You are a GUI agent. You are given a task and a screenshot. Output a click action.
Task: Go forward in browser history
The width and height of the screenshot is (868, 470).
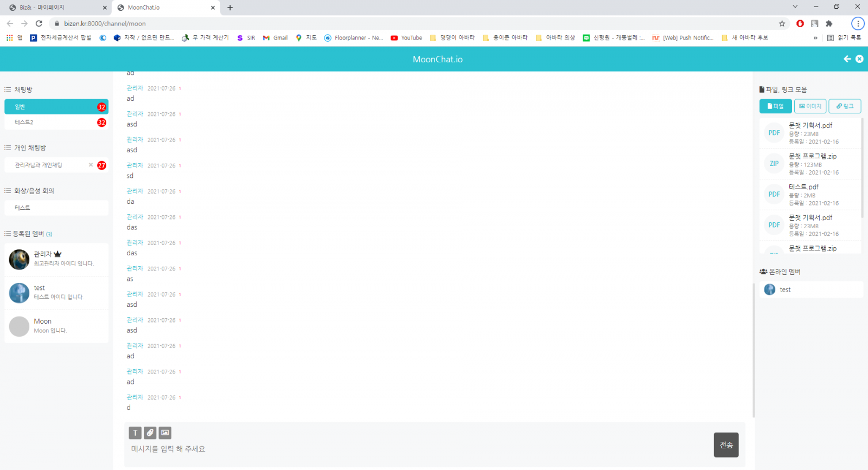24,23
